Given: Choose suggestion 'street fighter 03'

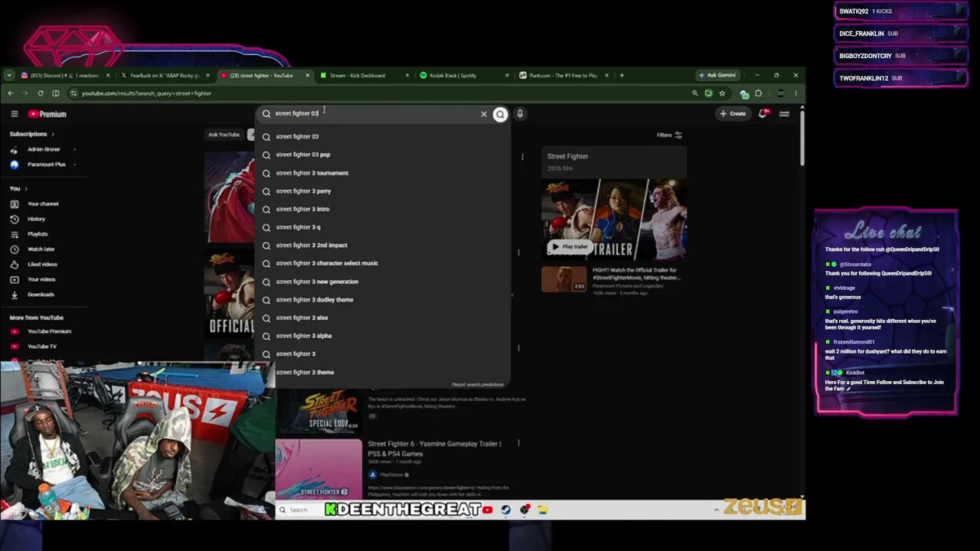Looking at the screenshot, I should [x=383, y=136].
